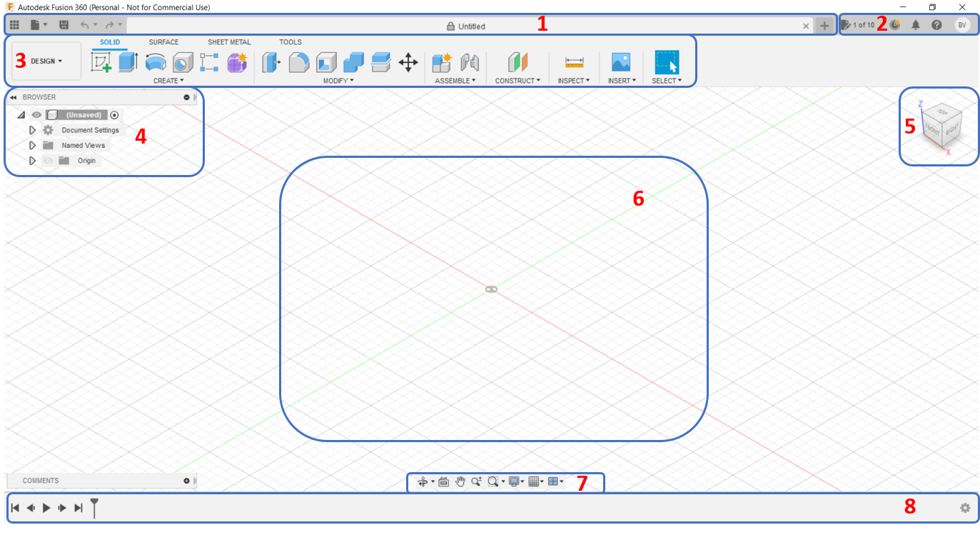Open the Data Panel grid icon
This screenshot has width=980, height=535.
point(14,25)
